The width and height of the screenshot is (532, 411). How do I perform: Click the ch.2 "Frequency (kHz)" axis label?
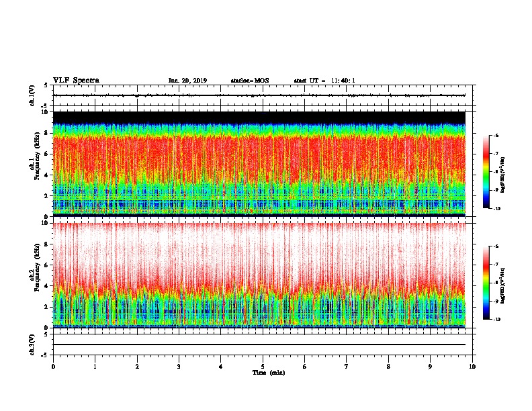(x=37, y=267)
